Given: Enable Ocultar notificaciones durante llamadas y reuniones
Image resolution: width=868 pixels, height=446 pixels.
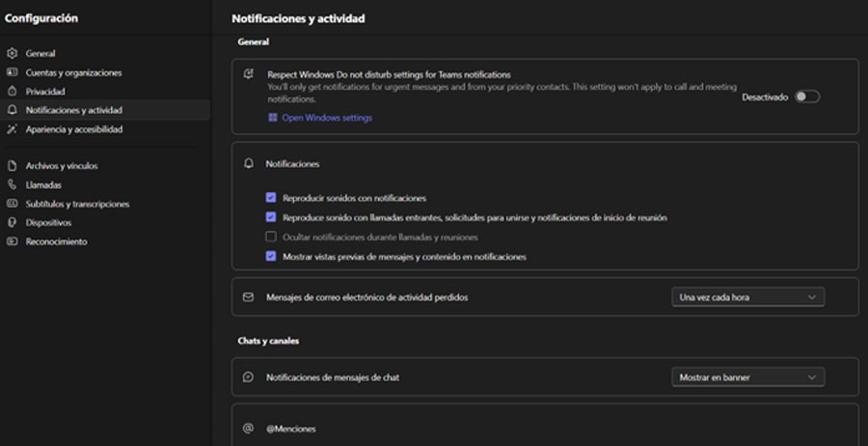Looking at the screenshot, I should coord(271,237).
